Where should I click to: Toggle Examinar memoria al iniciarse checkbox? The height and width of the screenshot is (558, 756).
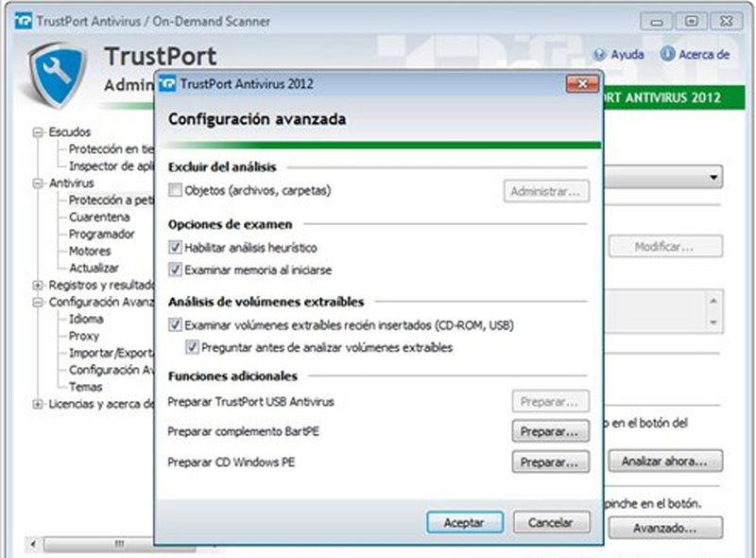175,270
